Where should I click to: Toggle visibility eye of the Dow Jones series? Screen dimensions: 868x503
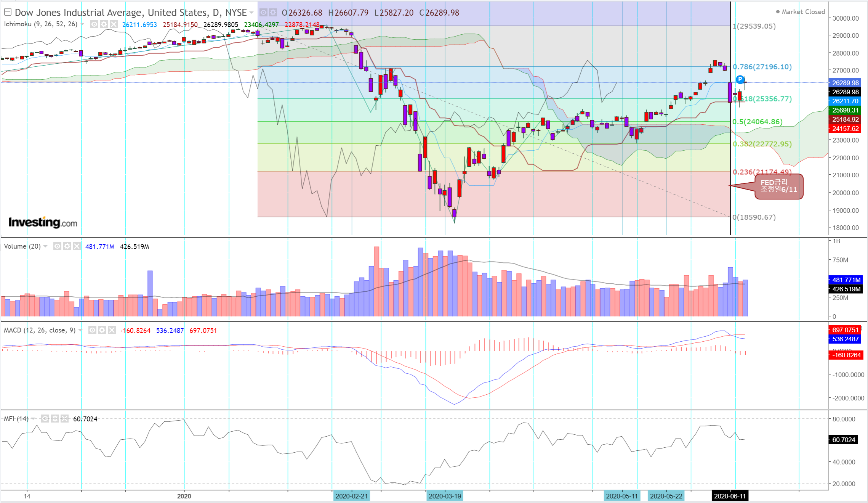(x=263, y=13)
